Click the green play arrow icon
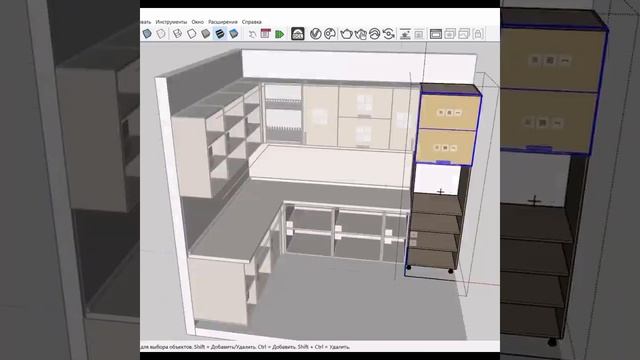This screenshot has width=640, height=360. 280,34
